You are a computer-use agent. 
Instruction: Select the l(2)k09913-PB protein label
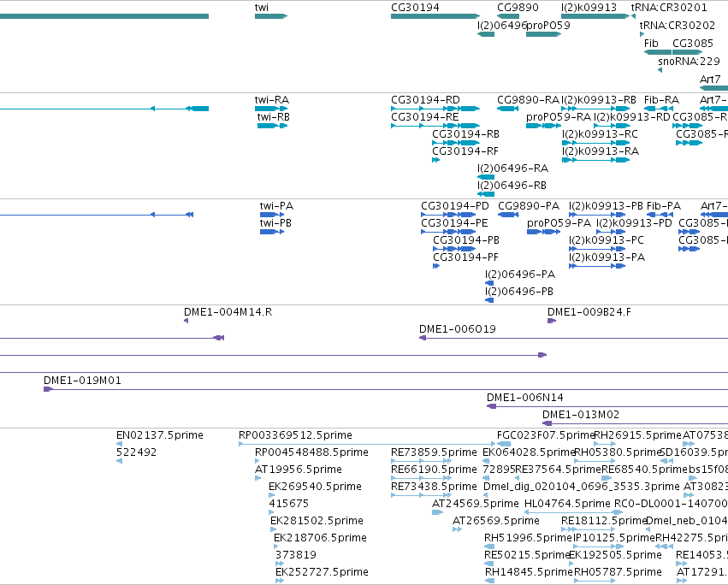pos(606,205)
